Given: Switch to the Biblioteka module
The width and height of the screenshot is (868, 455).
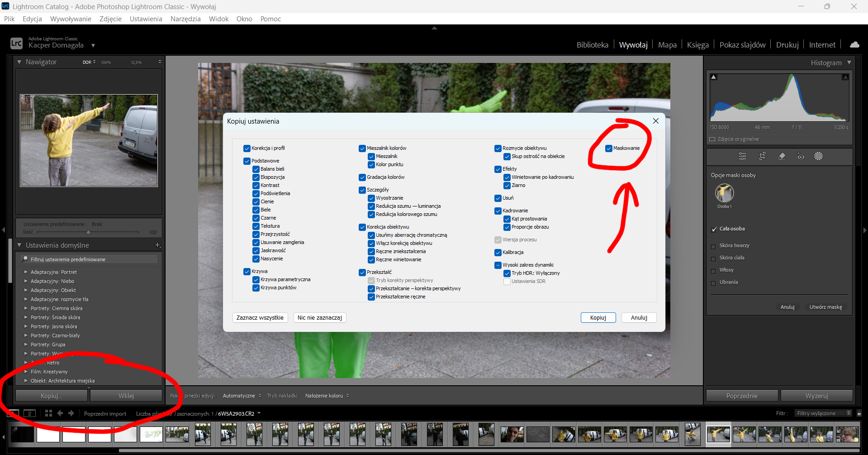Looking at the screenshot, I should point(592,45).
